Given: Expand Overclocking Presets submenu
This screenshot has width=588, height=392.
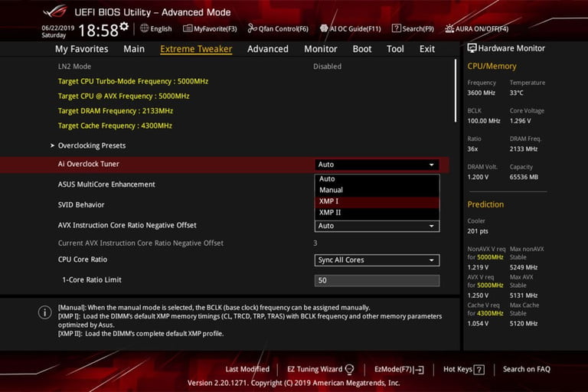Looking at the screenshot, I should [x=92, y=145].
